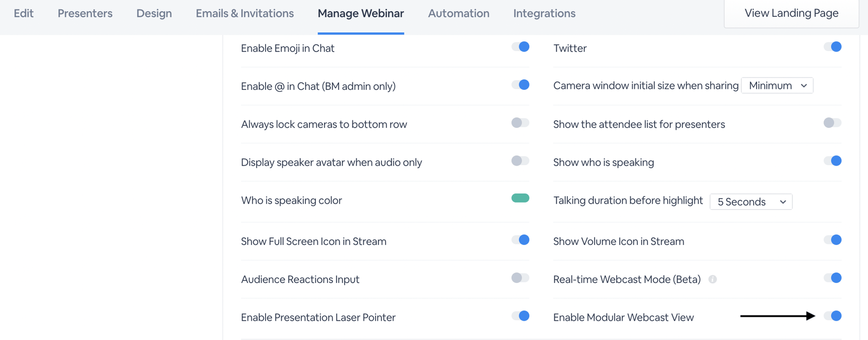The image size is (868, 340).
Task: Enable Display speaker avatar when audio only
Action: click(520, 161)
